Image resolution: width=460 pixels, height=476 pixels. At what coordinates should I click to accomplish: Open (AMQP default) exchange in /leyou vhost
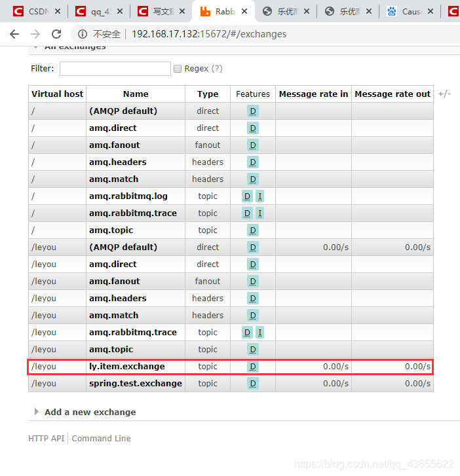[123, 247]
